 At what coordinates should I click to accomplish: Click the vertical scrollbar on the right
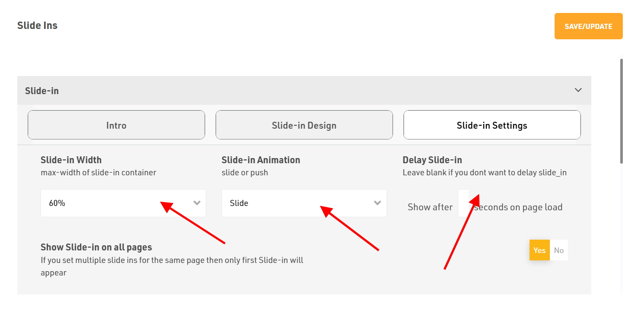pos(622,111)
